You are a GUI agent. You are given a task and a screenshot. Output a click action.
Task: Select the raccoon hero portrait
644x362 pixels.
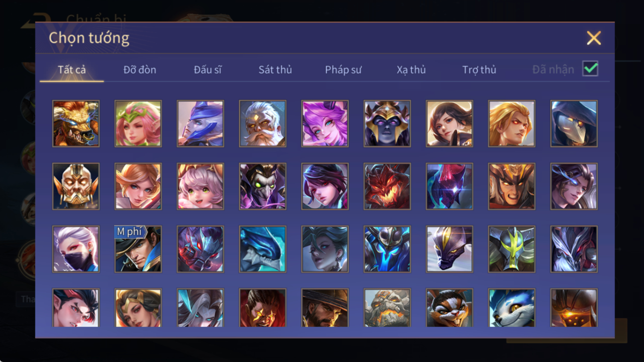click(449, 308)
